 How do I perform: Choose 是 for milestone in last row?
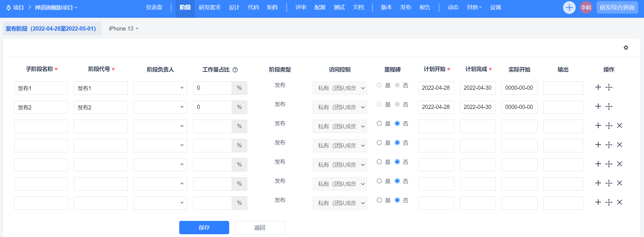(379, 200)
